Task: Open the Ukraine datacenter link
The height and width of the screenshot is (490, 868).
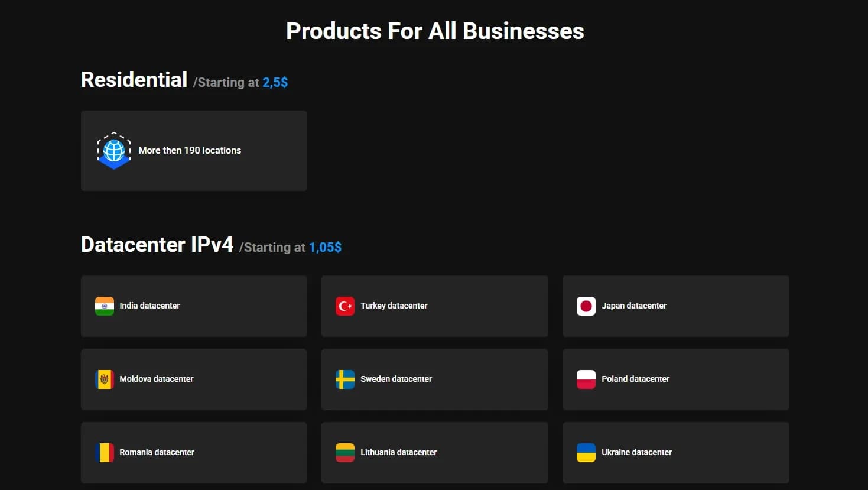Action: tap(636, 452)
